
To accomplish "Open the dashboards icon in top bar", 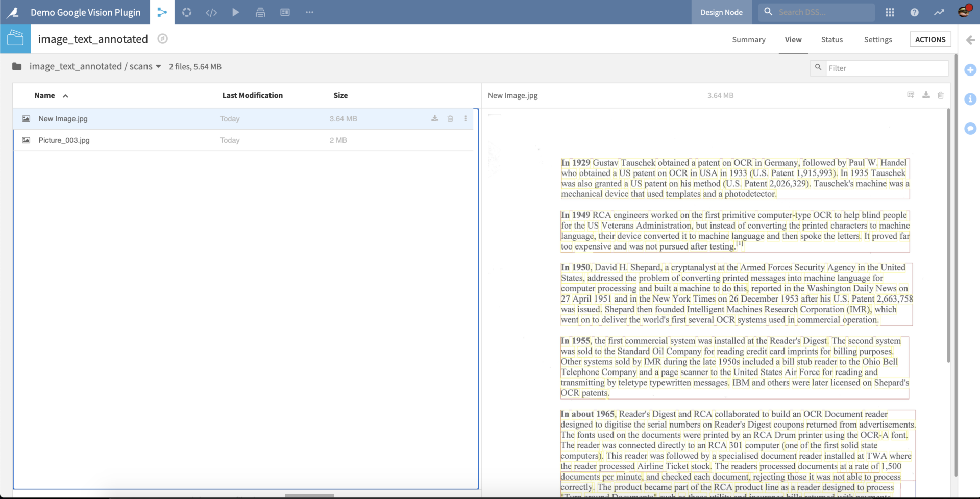I will [x=285, y=12].
